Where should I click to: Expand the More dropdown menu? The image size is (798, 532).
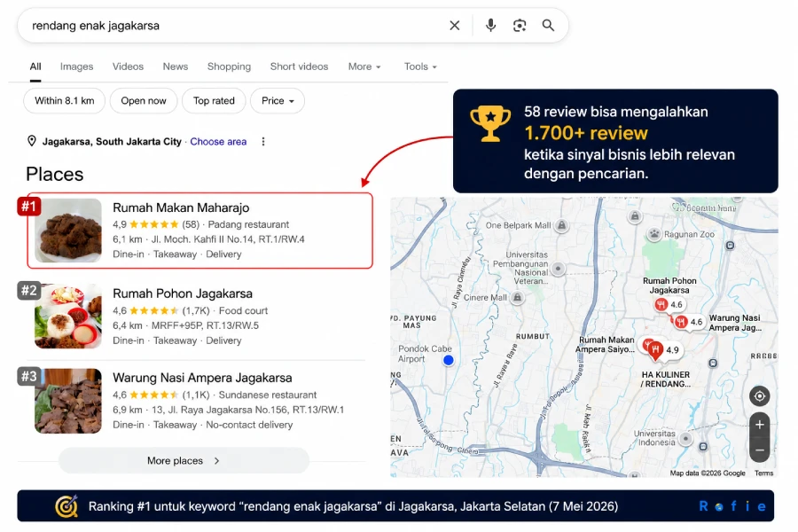(364, 66)
